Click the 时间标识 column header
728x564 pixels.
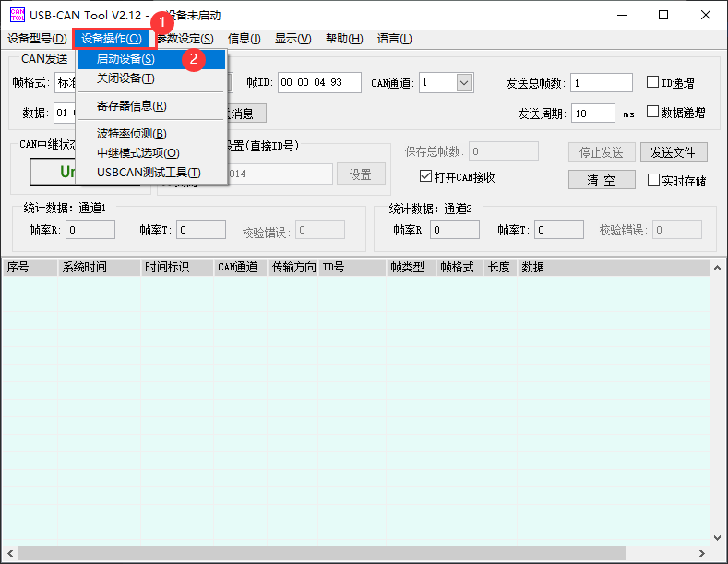(x=177, y=267)
